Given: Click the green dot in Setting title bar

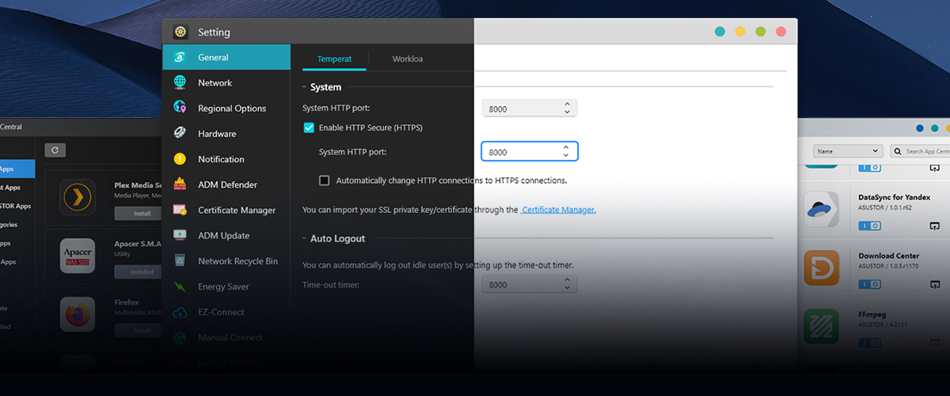Looking at the screenshot, I should click(x=760, y=31).
